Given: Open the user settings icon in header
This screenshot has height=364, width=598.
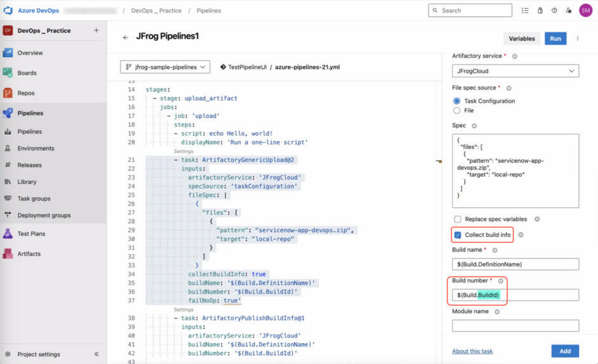Looking at the screenshot, I should coord(569,11).
